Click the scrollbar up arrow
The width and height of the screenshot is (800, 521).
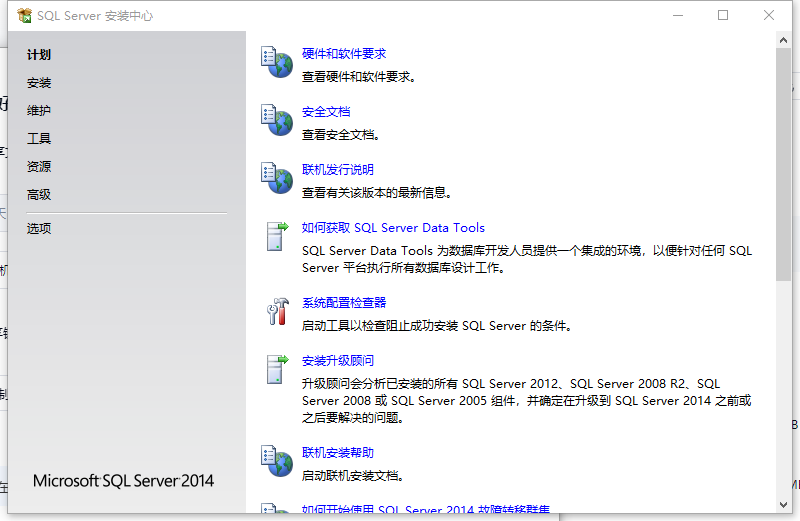coord(783,40)
